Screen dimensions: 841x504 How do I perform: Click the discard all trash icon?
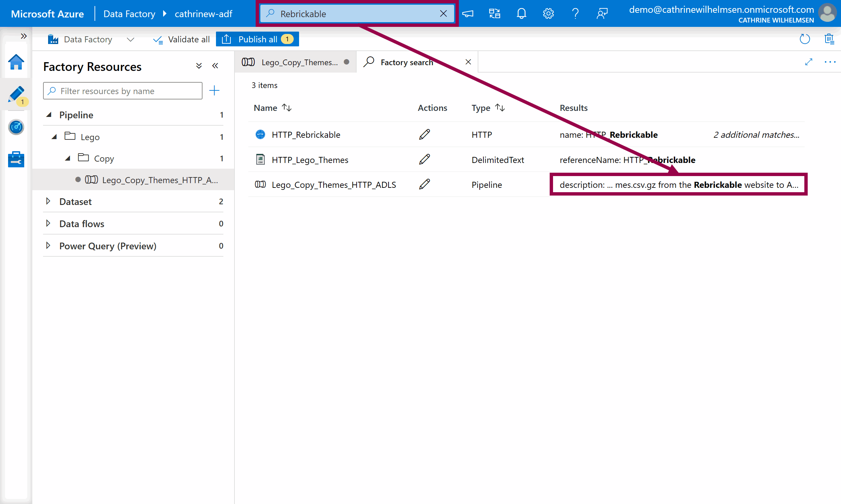click(829, 39)
